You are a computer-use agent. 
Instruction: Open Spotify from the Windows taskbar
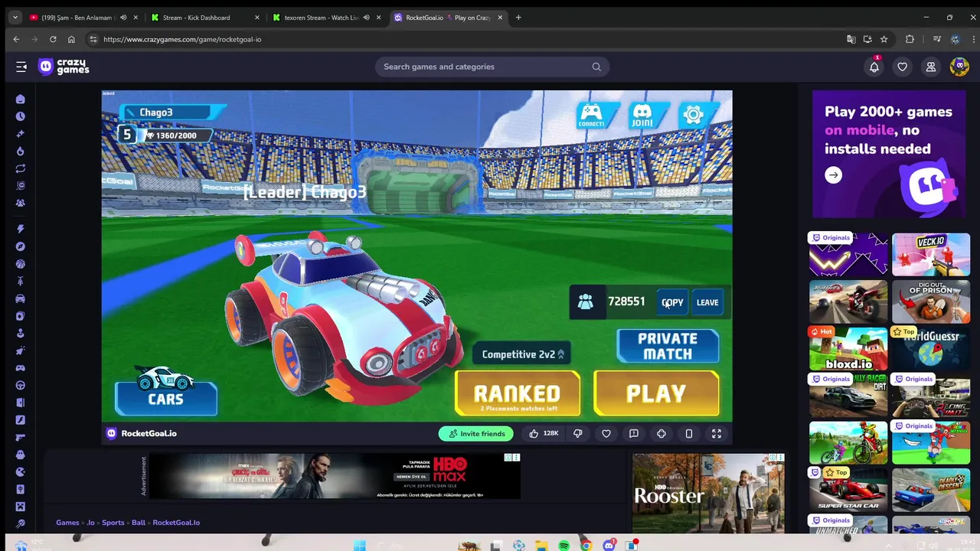pos(564,546)
